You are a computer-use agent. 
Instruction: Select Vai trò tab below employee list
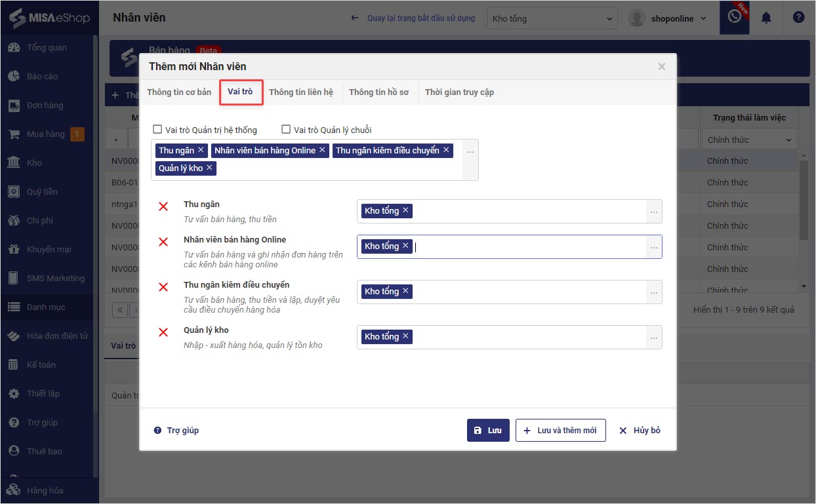pos(123,345)
